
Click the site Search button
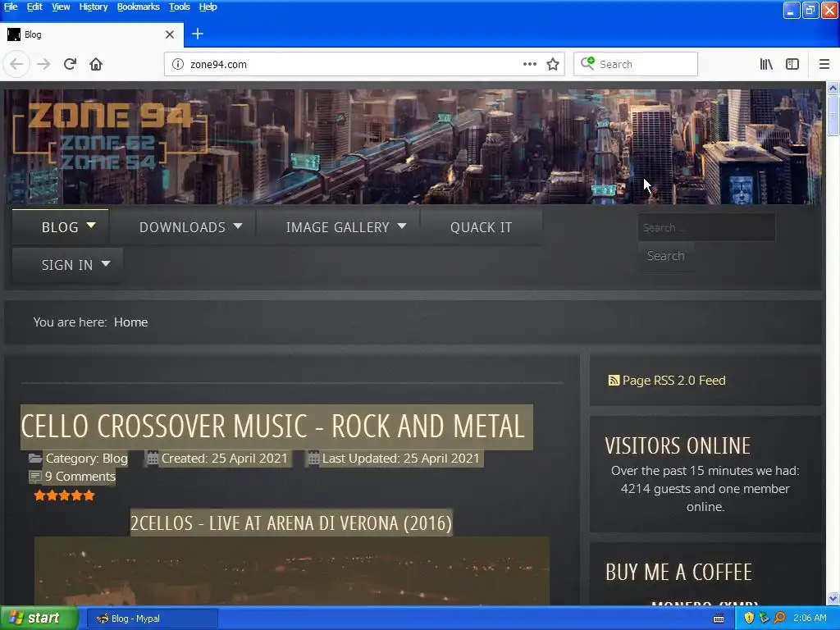[665, 256]
